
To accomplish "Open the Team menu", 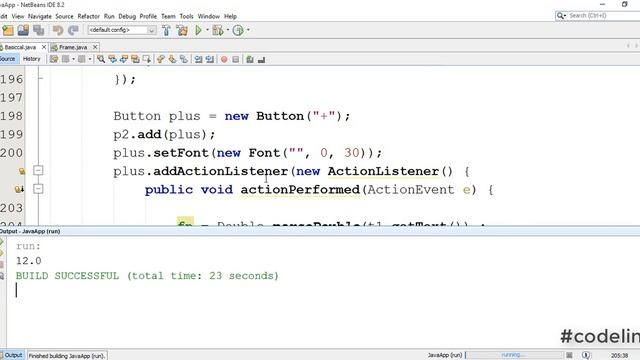I will tap(168, 16).
